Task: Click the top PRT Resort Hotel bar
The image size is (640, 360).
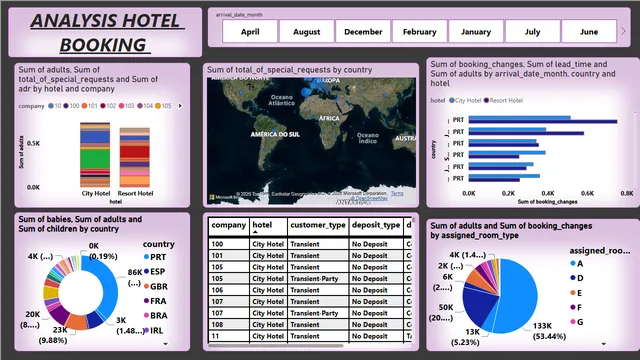Action: [x=543, y=122]
